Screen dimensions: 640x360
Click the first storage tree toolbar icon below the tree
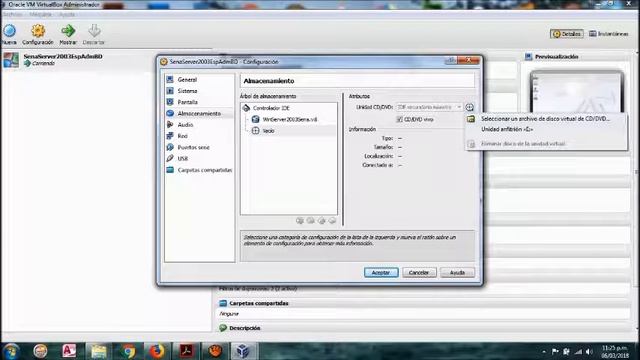(x=300, y=221)
